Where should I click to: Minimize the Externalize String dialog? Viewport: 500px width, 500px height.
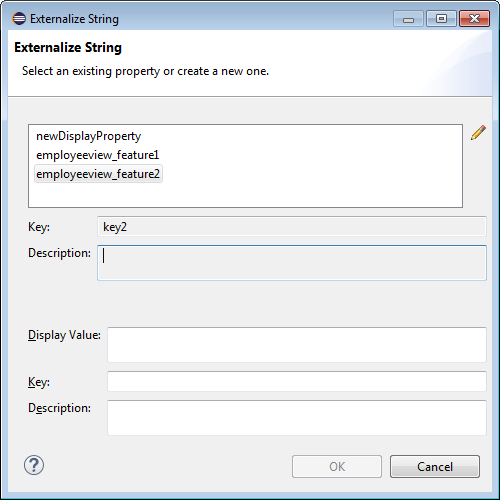pos(408,18)
